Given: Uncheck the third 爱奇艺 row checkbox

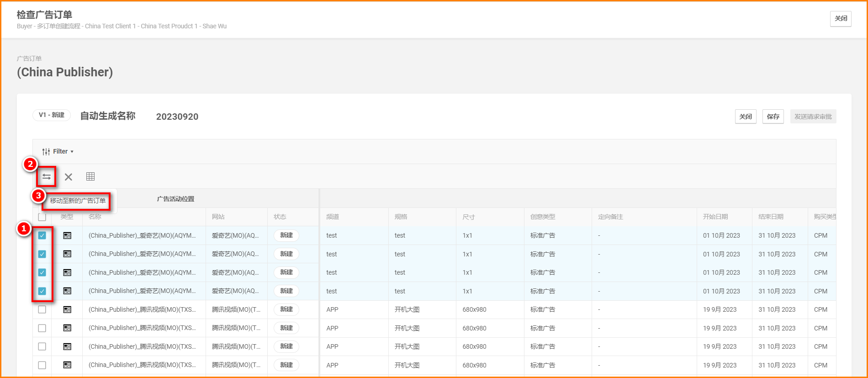Looking at the screenshot, I should point(42,272).
